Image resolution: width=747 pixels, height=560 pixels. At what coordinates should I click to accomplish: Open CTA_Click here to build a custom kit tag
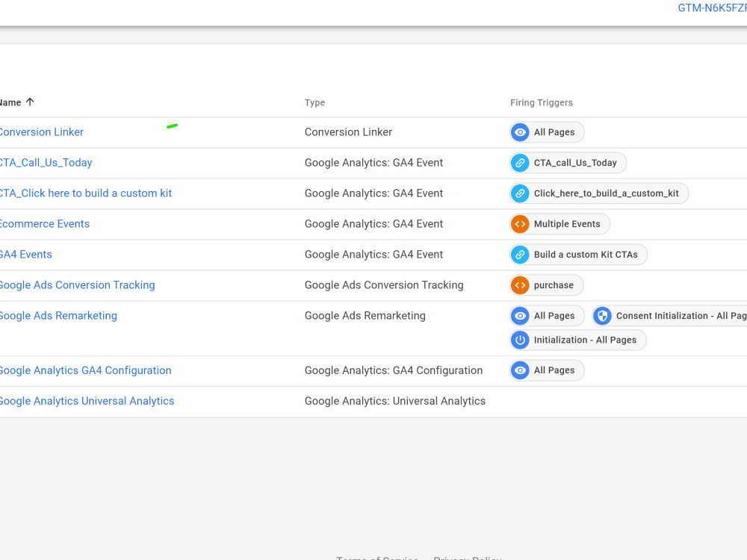coord(86,193)
